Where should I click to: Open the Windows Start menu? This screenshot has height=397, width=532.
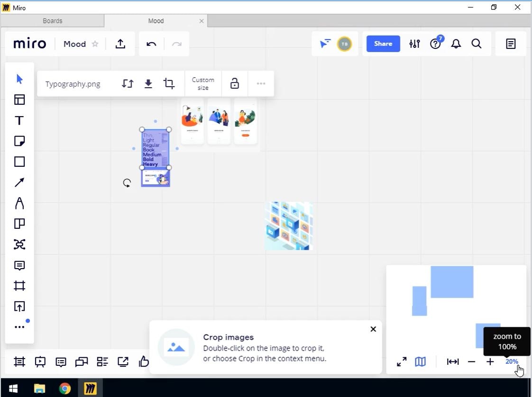point(13,388)
